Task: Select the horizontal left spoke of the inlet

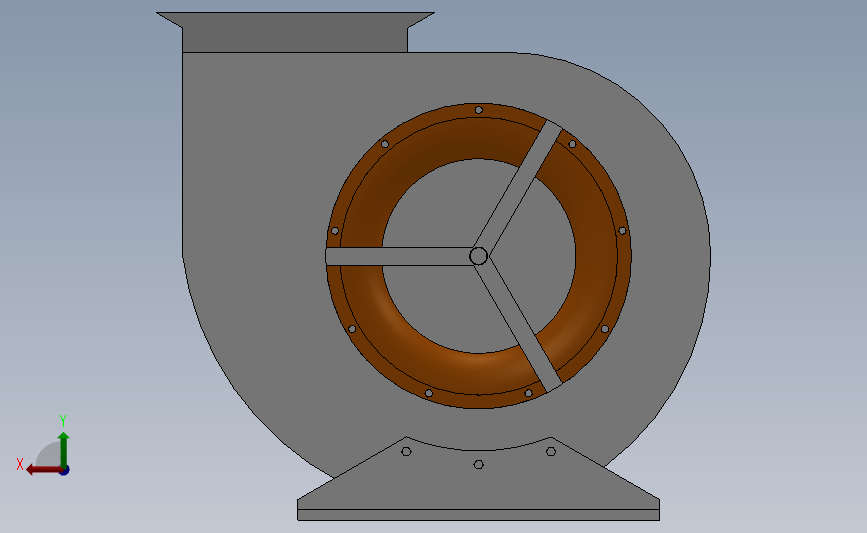Action: click(398, 257)
